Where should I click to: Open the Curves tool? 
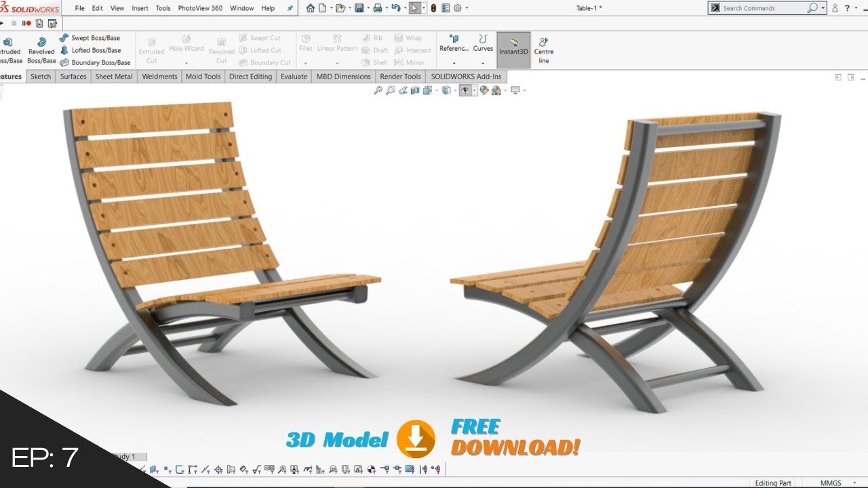483,43
